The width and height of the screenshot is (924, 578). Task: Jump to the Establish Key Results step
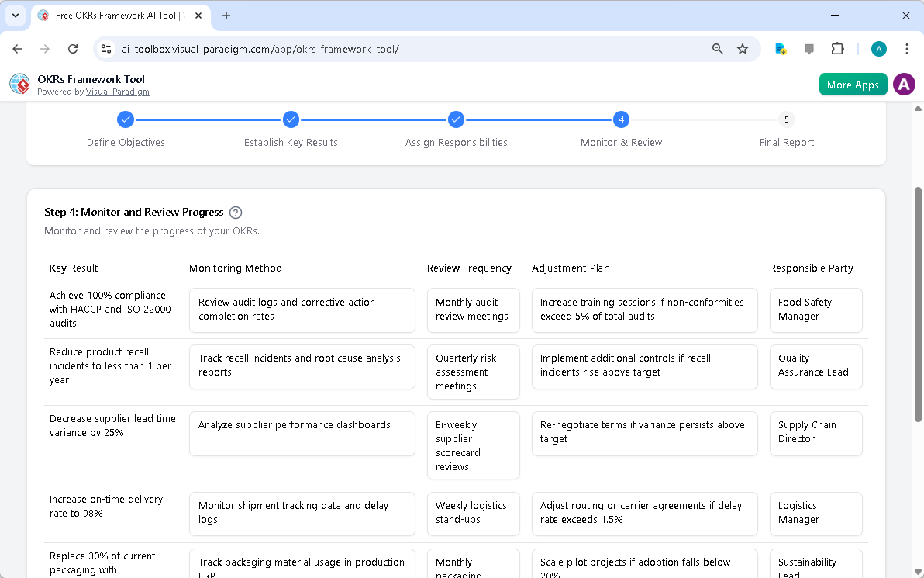point(291,119)
